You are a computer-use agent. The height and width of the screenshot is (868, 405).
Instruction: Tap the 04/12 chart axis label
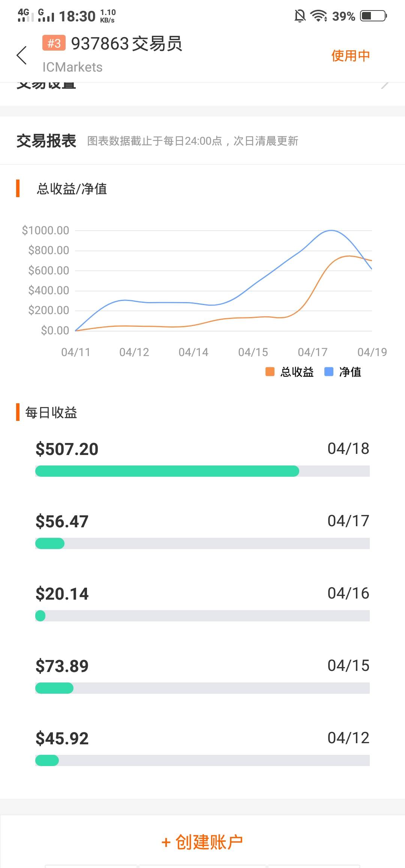pyautogui.click(x=134, y=352)
